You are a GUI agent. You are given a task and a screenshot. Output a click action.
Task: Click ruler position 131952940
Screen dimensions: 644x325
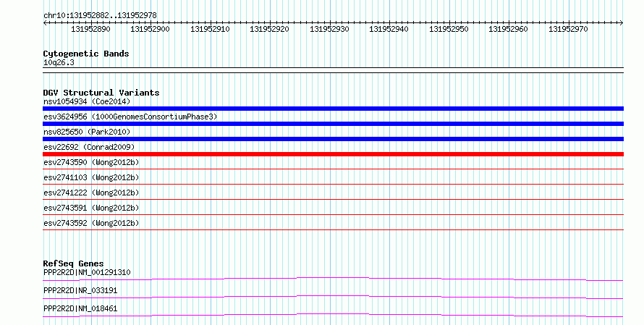click(389, 29)
